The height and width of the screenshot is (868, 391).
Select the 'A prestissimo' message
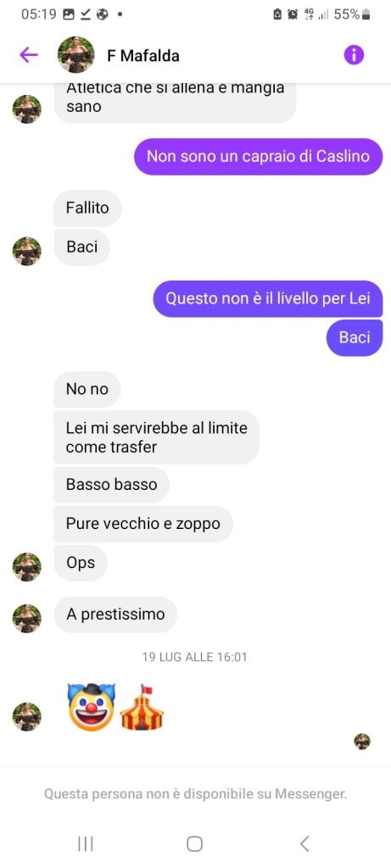click(x=115, y=615)
